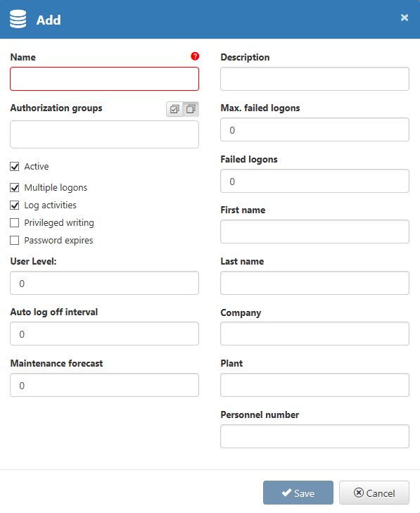The height and width of the screenshot is (513, 420).
Task: Enable Password expires checkbox
Action: point(15,241)
